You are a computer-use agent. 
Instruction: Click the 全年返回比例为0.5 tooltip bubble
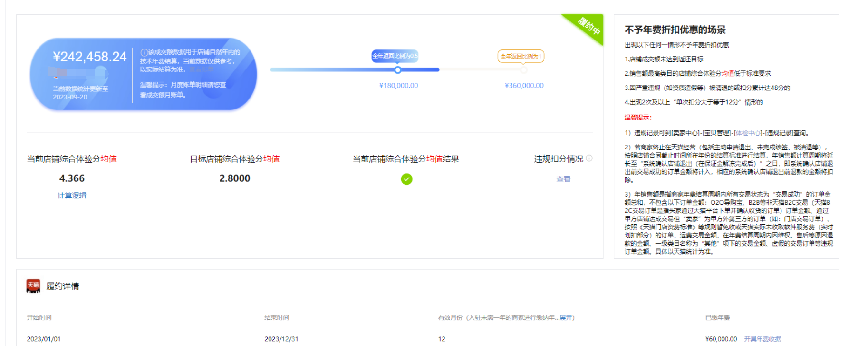click(395, 56)
